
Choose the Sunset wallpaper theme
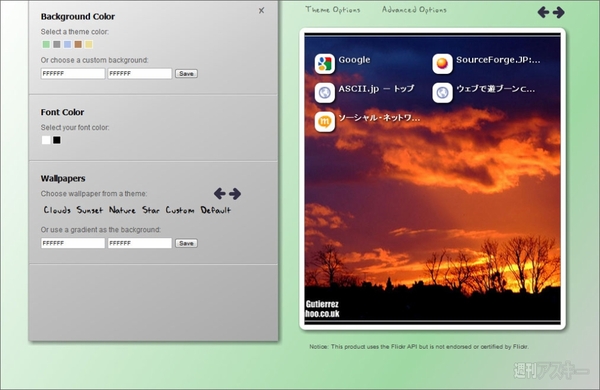[90, 210]
